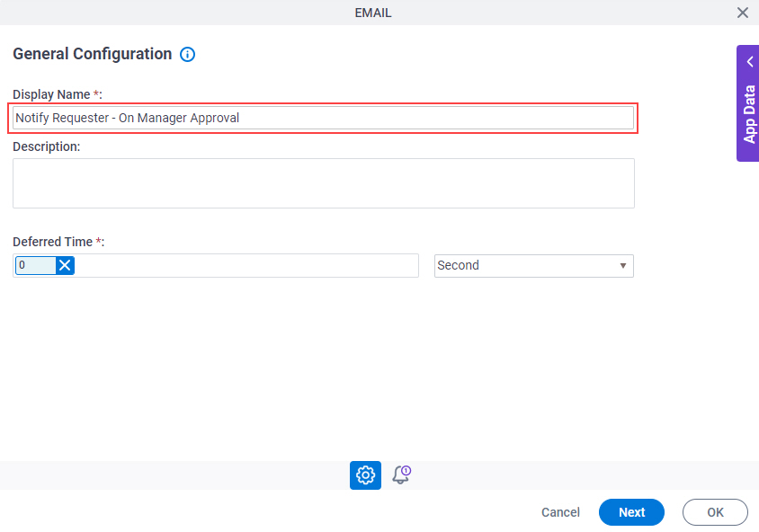Select the gear configuration settings icon
759x532 pixels.
(x=365, y=474)
